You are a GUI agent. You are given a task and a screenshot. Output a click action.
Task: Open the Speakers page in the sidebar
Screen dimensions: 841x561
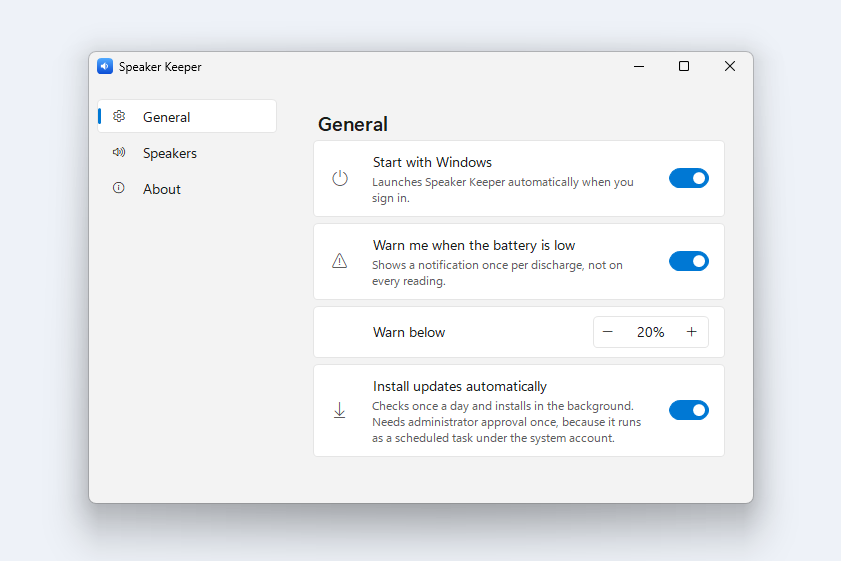click(187, 153)
